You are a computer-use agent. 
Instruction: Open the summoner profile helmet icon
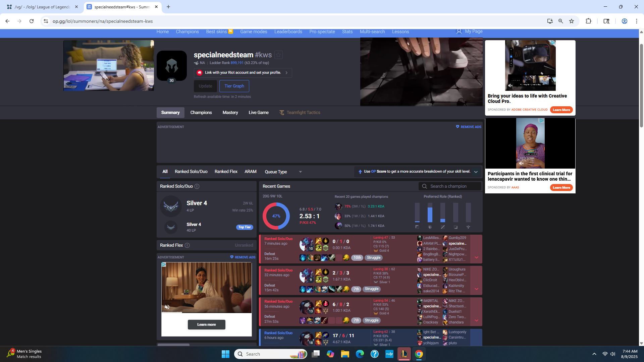coord(172,66)
